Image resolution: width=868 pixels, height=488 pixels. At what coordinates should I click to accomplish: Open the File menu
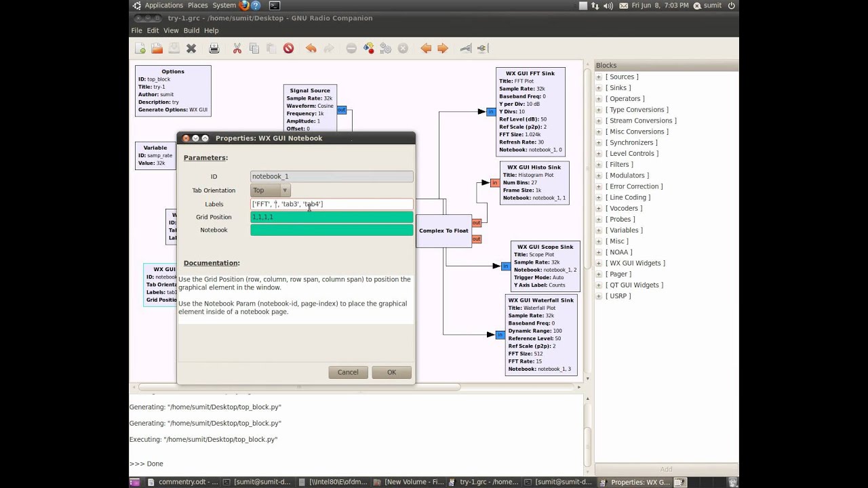pyautogui.click(x=136, y=30)
